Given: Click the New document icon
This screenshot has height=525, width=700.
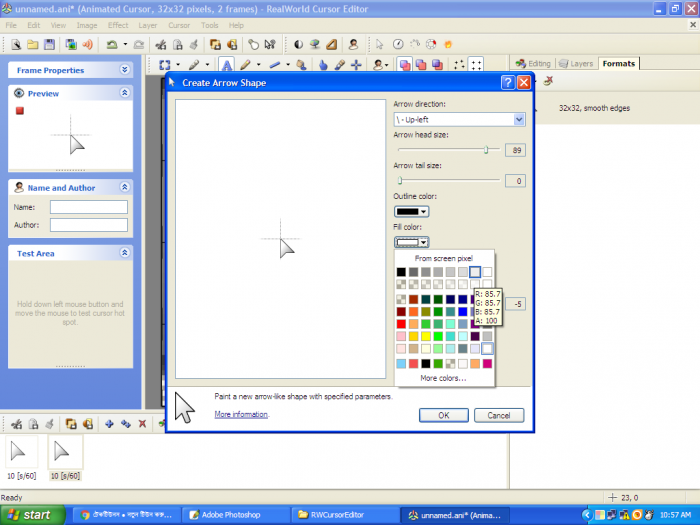Looking at the screenshot, I should (16, 44).
